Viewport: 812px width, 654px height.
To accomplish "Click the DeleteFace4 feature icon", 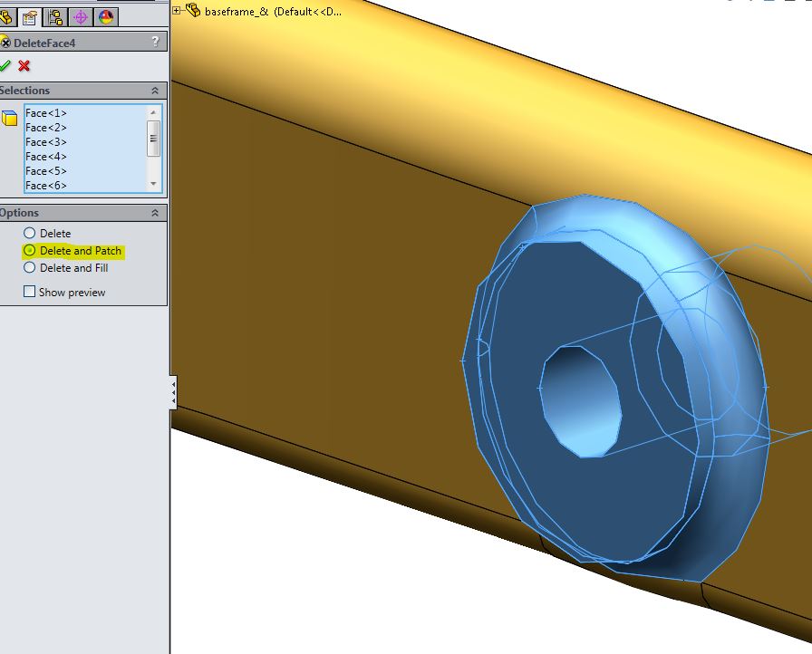I will tap(5, 43).
